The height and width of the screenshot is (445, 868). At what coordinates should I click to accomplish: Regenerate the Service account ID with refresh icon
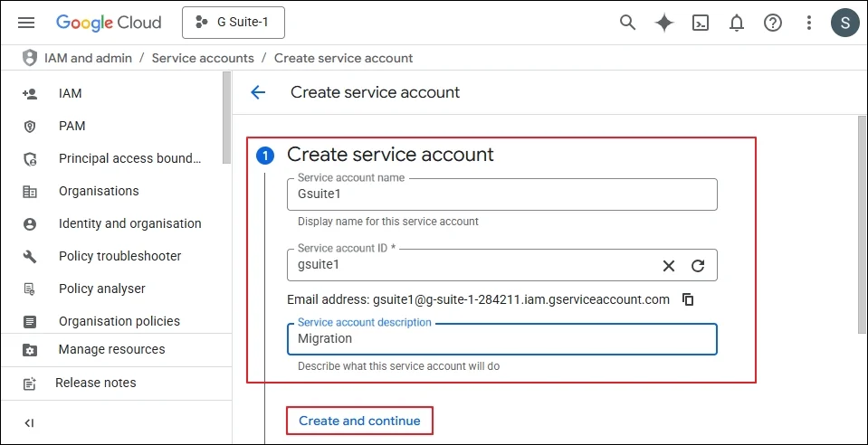[698, 266]
